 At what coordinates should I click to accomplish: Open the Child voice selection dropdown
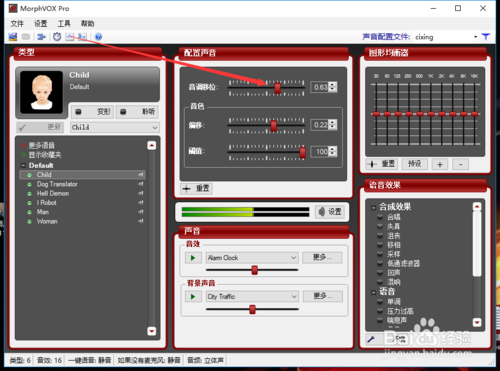[x=115, y=127]
